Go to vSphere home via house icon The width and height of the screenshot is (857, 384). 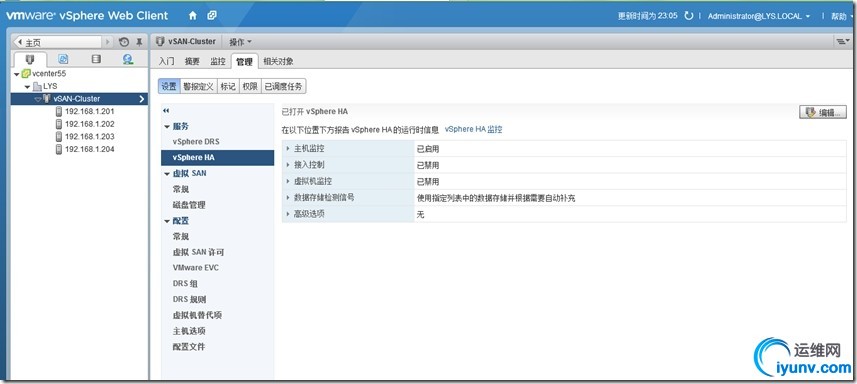tap(192, 16)
